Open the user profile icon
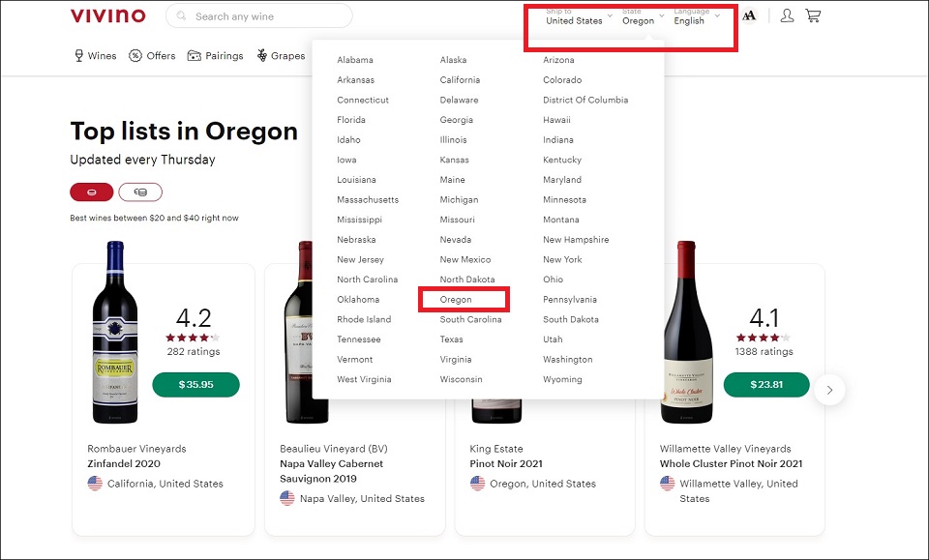Screen dimensions: 929x560 [787, 15]
